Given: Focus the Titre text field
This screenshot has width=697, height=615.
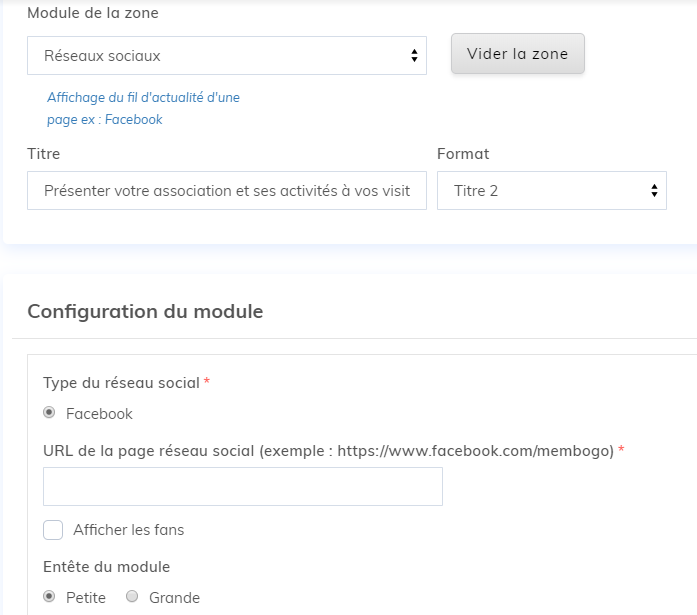Looking at the screenshot, I should tap(227, 190).
